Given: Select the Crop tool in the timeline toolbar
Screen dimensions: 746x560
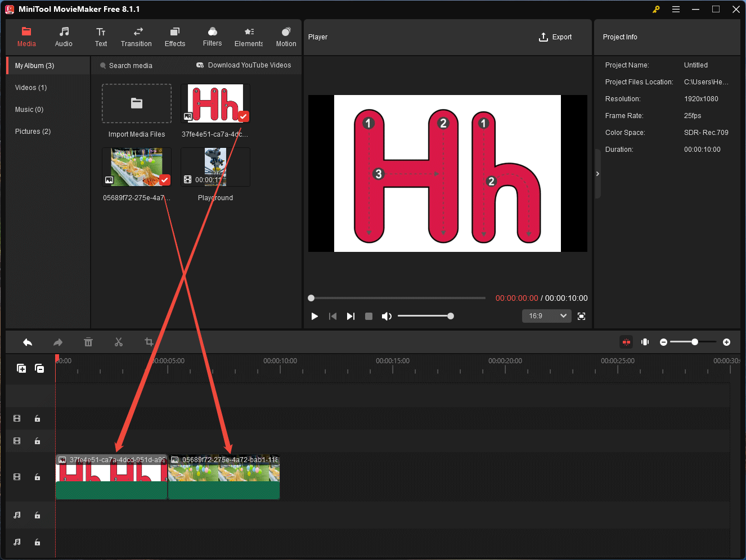Looking at the screenshot, I should [149, 342].
